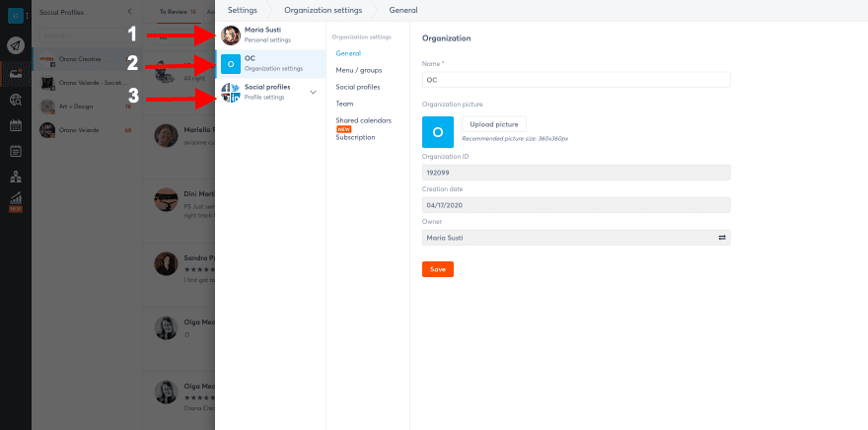Expand the Social profiles settings chevron
Viewport: 868px width, 430px height.
(313, 92)
